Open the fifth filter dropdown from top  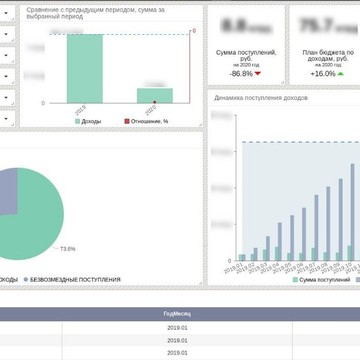point(6,97)
